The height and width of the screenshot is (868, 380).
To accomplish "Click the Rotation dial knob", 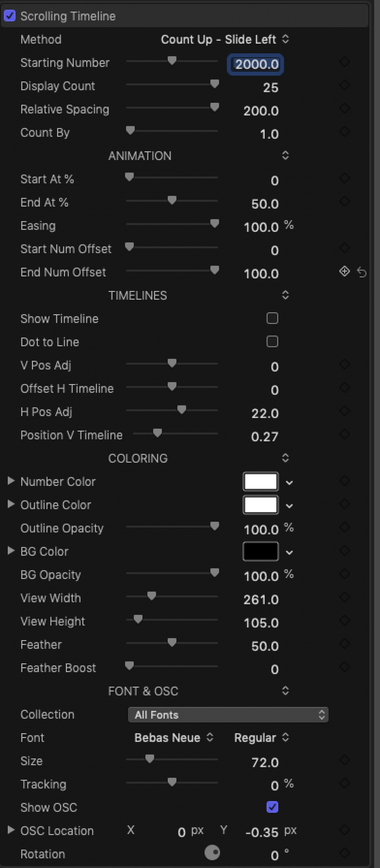I will click(x=212, y=852).
